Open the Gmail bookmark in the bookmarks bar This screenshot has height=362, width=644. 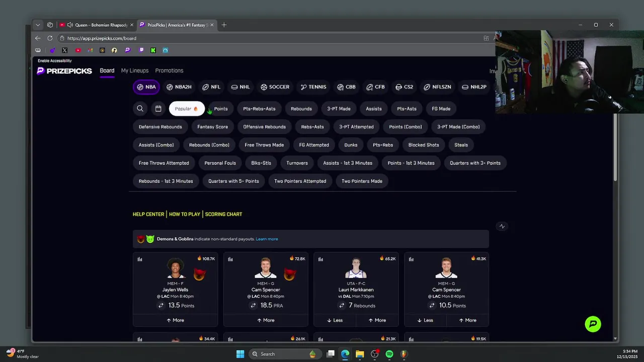coord(90,50)
